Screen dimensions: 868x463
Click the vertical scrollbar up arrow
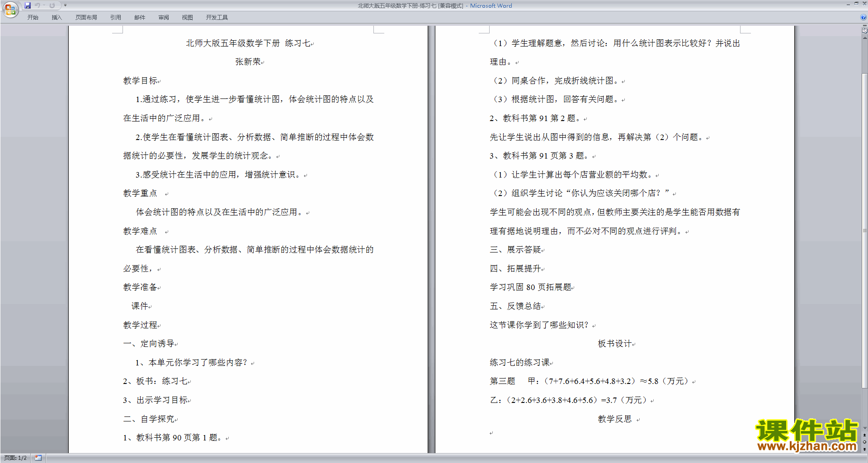pyautogui.click(x=865, y=38)
